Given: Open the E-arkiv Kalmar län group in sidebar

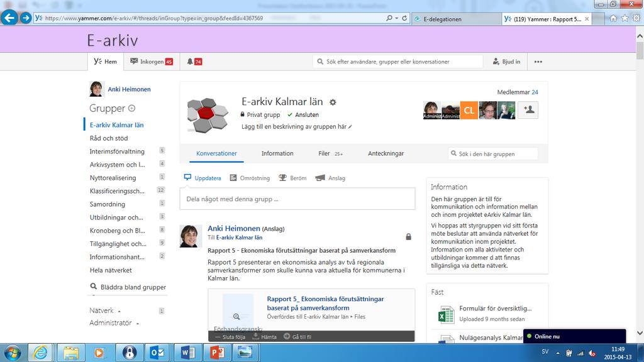Looking at the screenshot, I should click(116, 125).
